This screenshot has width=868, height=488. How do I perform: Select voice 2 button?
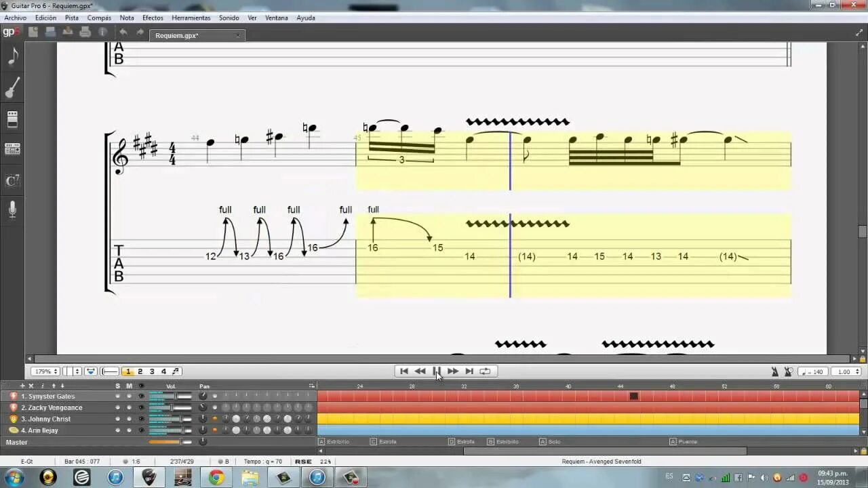(140, 371)
